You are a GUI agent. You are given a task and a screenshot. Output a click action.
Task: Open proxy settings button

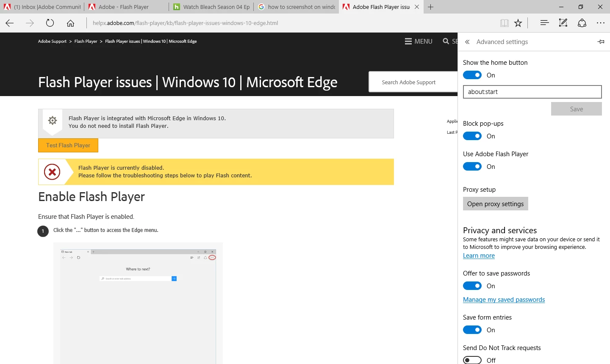point(495,204)
